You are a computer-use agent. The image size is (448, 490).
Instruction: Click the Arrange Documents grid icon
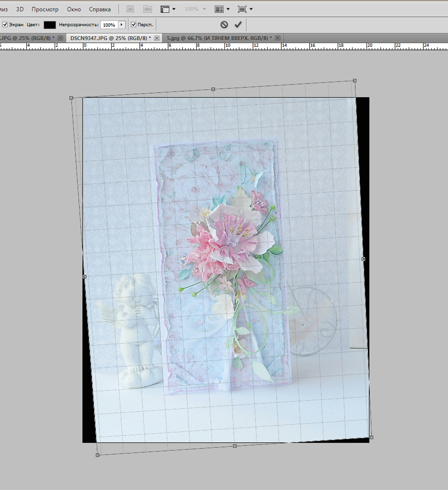[x=219, y=9]
